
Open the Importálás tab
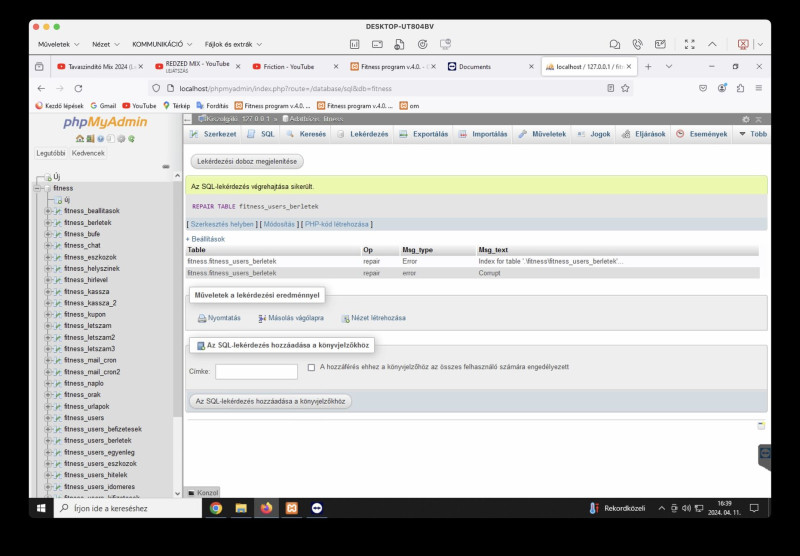(483, 134)
